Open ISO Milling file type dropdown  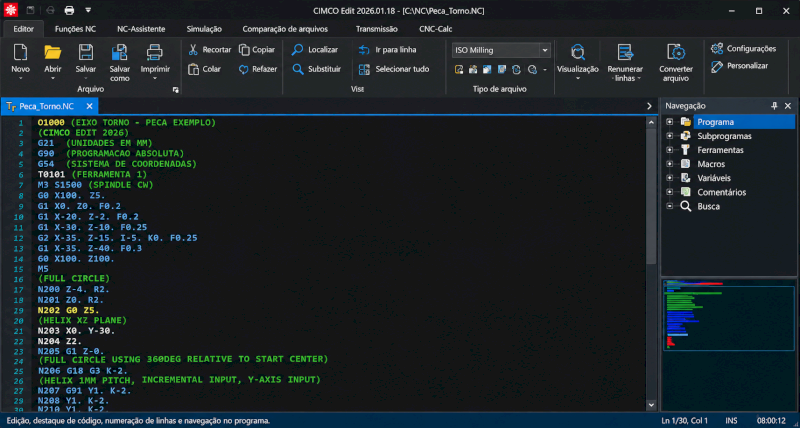545,50
